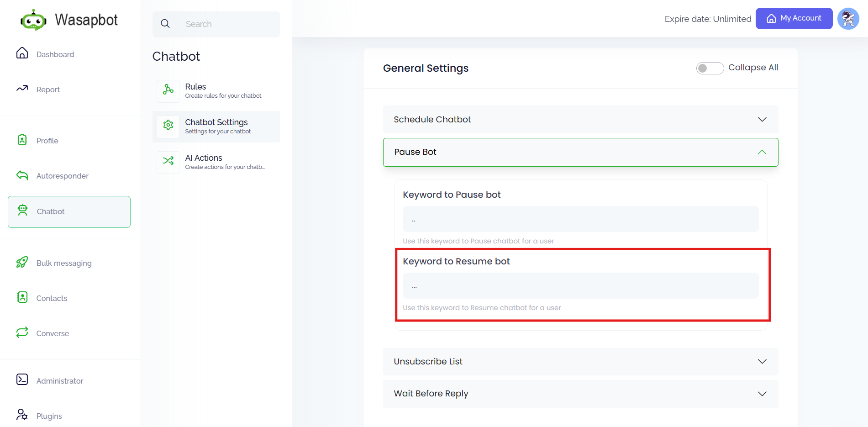This screenshot has height=427, width=868.
Task: Click the Keyword to Pause bot label
Action: coord(452,195)
